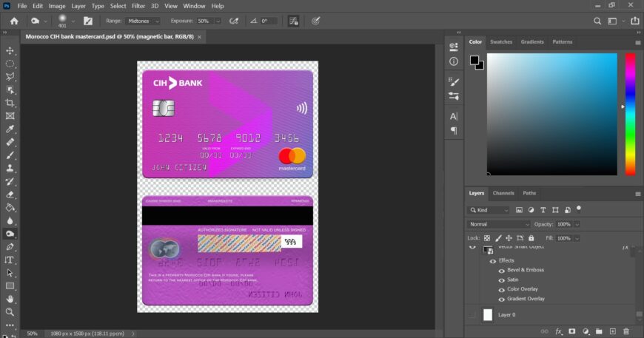Open the Normal blend mode dropdown

pyautogui.click(x=499, y=224)
